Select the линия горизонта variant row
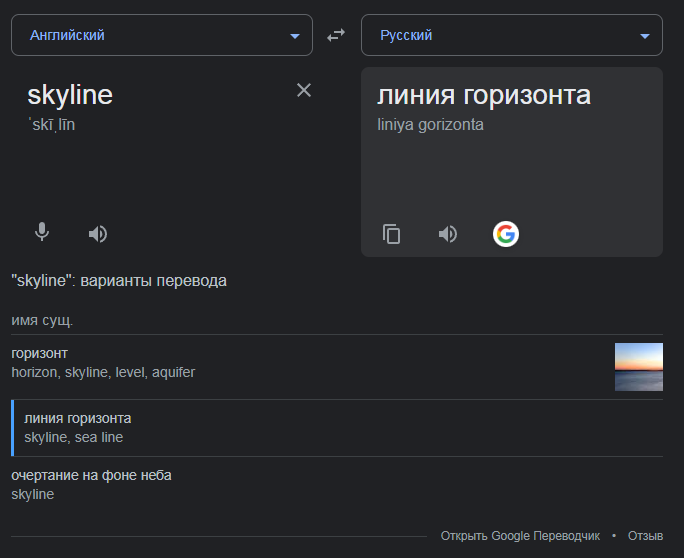The height and width of the screenshot is (558, 684). (337, 428)
